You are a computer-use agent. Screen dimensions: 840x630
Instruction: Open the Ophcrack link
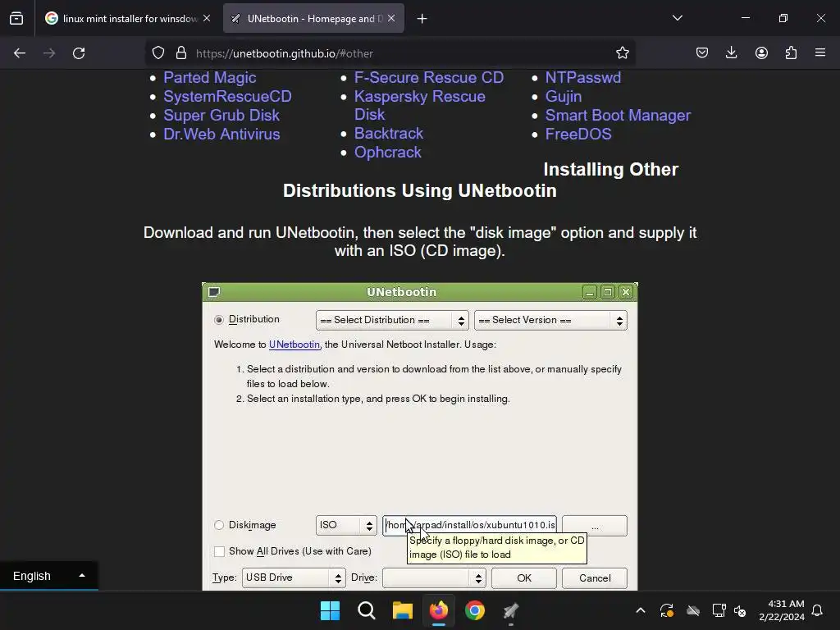coord(387,152)
